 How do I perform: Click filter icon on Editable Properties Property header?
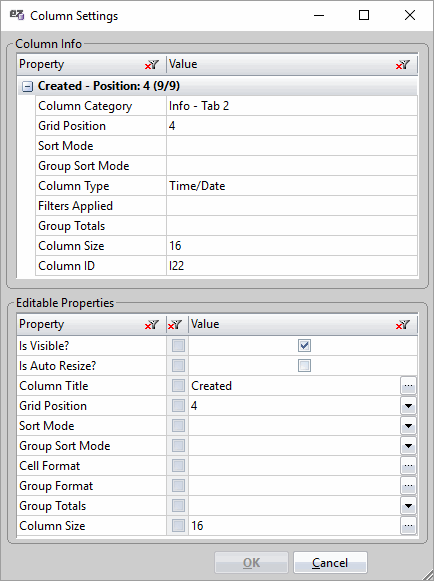tap(152, 325)
